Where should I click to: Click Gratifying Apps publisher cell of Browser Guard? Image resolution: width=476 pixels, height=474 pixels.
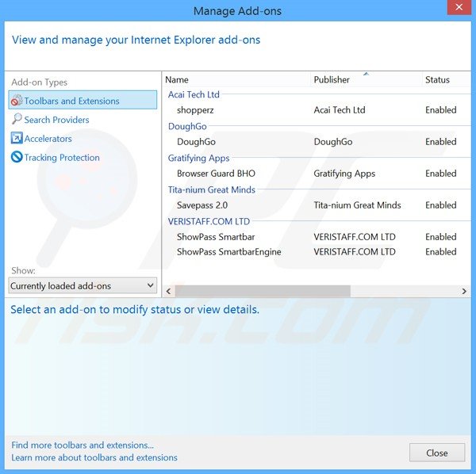[344, 174]
